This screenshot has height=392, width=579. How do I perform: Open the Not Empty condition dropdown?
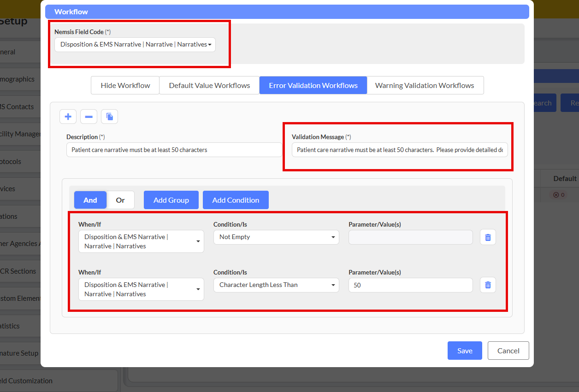[x=276, y=237]
